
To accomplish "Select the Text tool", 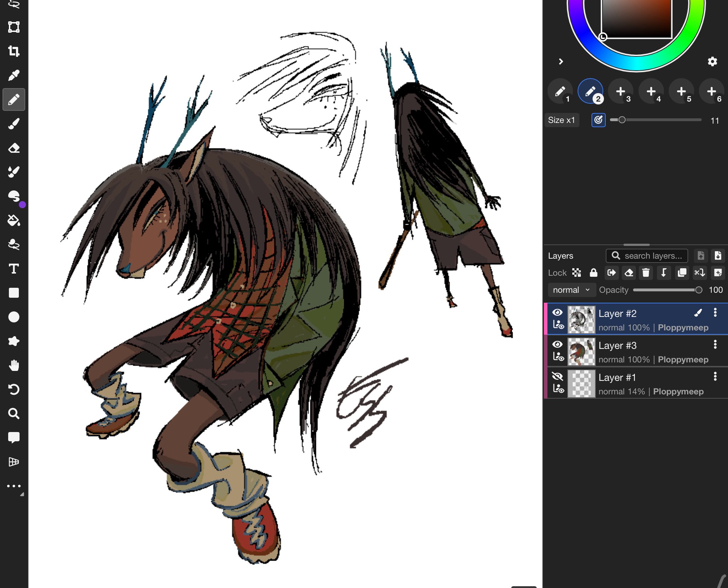I will pyautogui.click(x=14, y=269).
